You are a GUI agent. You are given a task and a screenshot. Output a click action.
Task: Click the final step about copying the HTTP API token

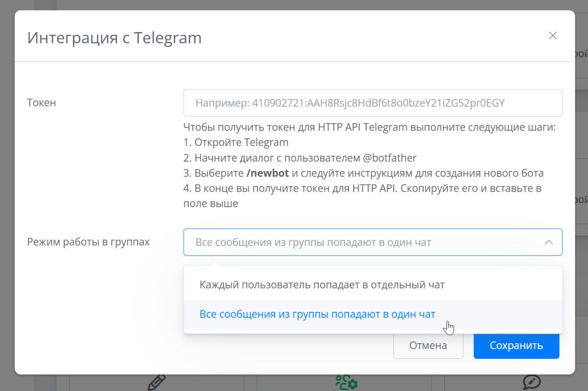[362, 189]
